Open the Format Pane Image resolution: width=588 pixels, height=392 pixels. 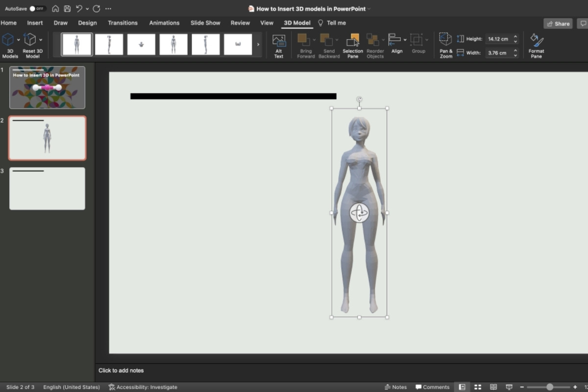click(x=536, y=45)
